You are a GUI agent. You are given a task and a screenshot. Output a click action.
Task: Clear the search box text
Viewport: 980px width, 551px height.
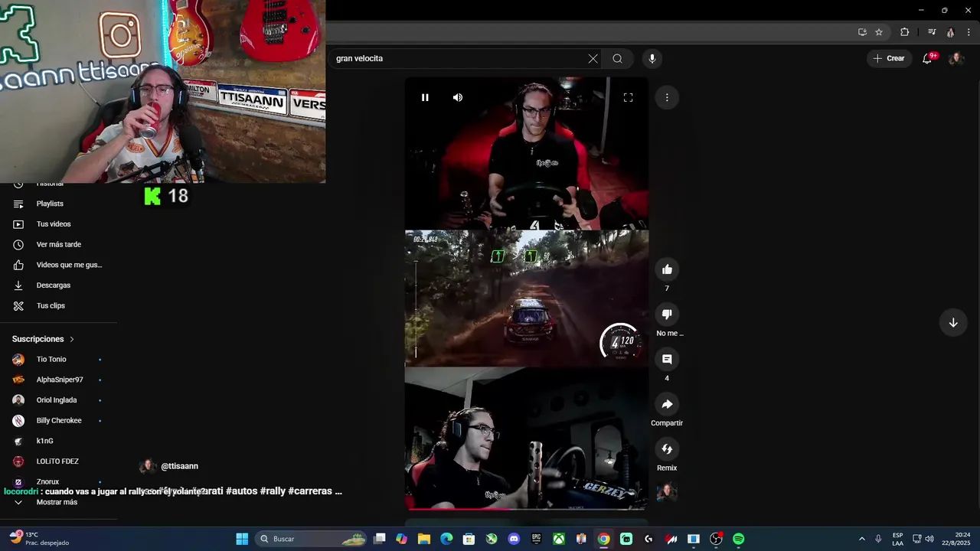(x=593, y=58)
